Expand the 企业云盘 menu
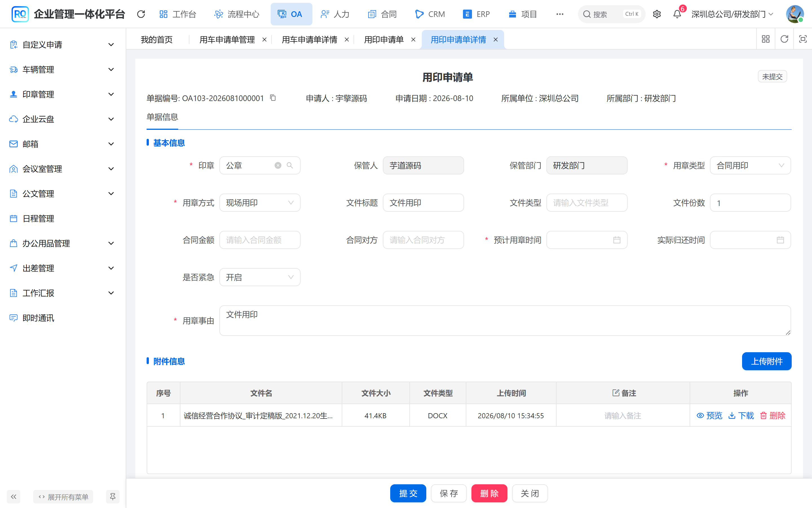812x508 pixels. [63, 119]
